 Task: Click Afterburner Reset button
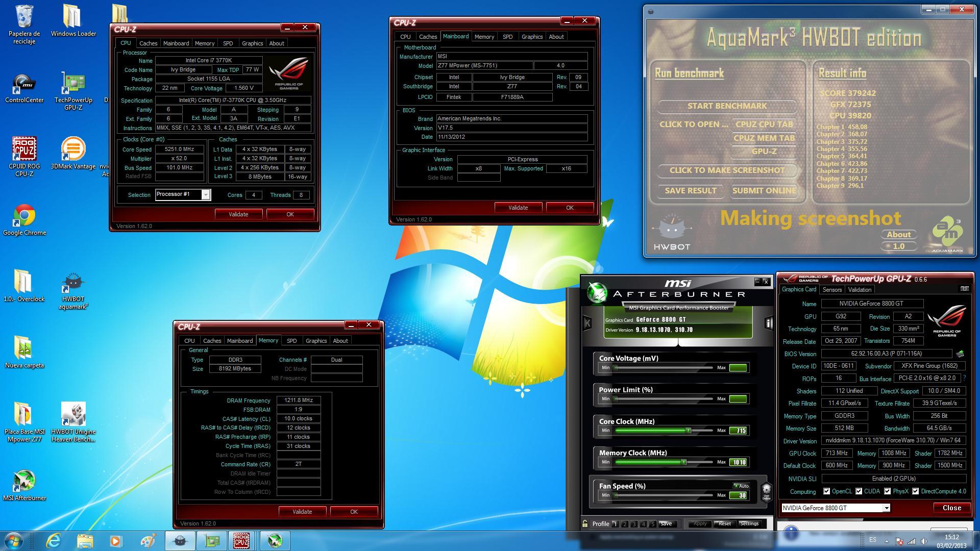pyautogui.click(x=724, y=523)
